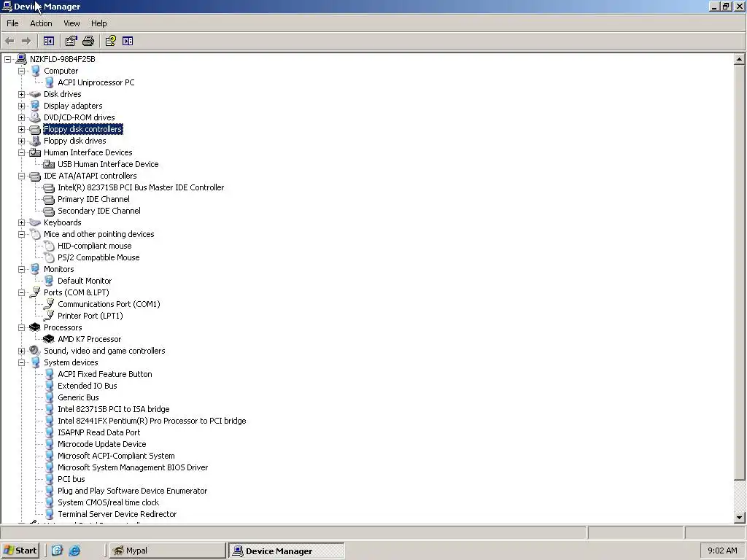This screenshot has width=747, height=560.
Task: Select Microsoft ACPI-Compliant System
Action: [x=116, y=456]
